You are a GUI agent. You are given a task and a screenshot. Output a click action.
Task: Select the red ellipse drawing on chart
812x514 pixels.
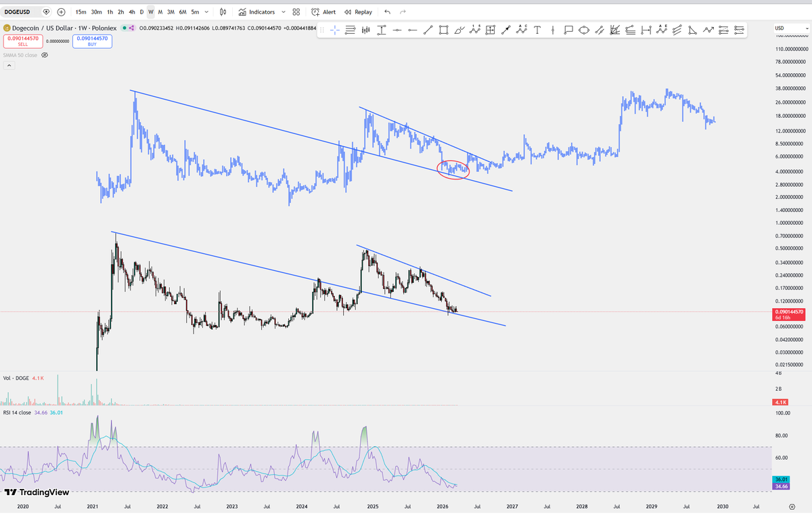pyautogui.click(x=453, y=170)
